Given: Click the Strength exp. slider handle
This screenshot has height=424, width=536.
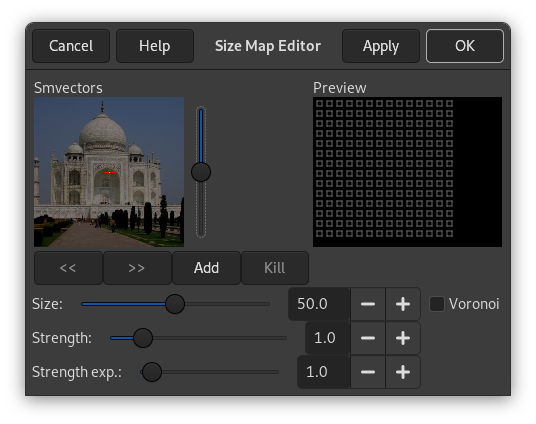Looking at the screenshot, I should 152,372.
